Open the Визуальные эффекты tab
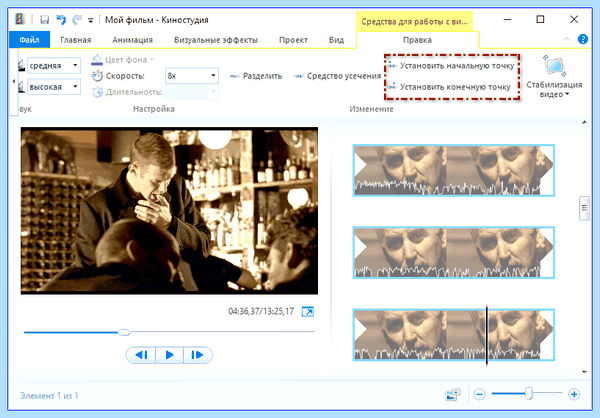The image size is (600, 418). coord(216,40)
